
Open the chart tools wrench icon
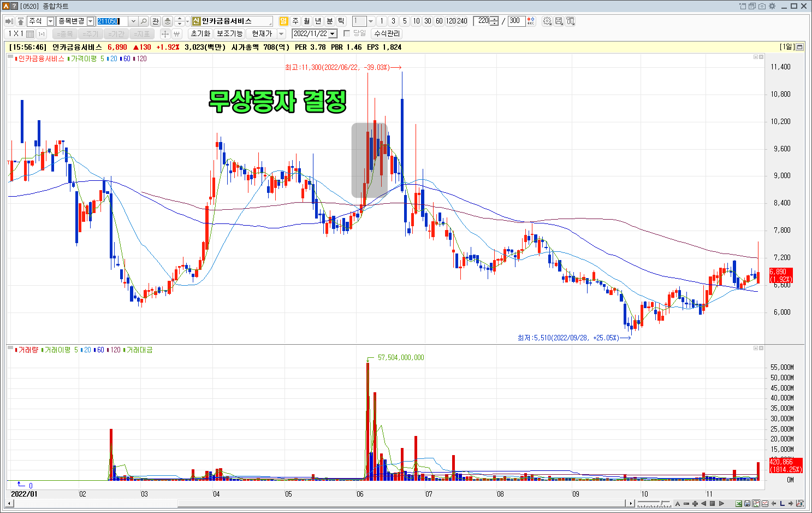[x=571, y=21]
